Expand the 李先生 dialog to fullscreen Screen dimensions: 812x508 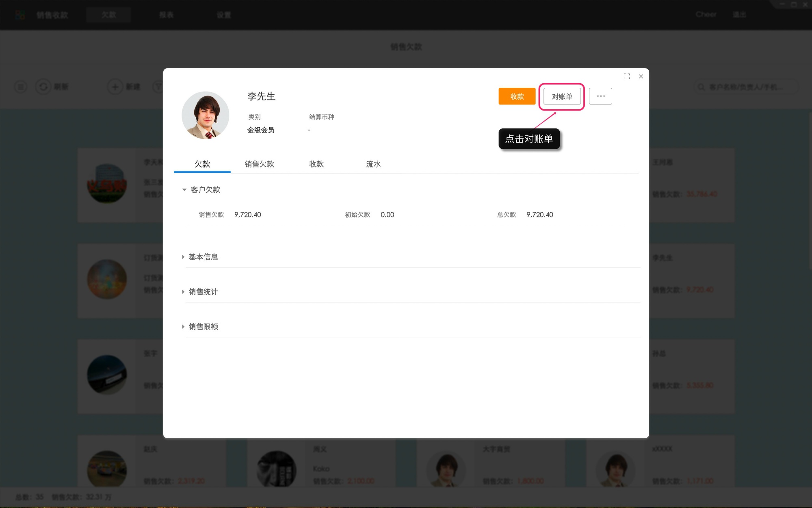(627, 76)
